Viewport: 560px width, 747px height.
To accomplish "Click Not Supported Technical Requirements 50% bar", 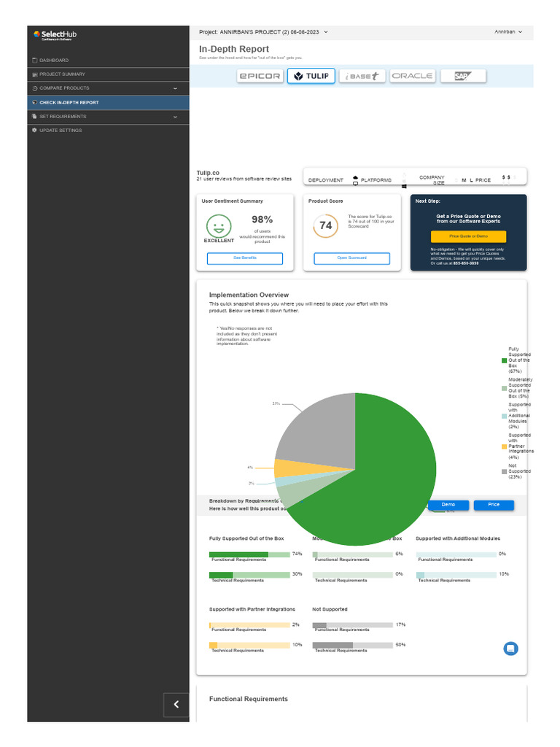I will 353,645.
